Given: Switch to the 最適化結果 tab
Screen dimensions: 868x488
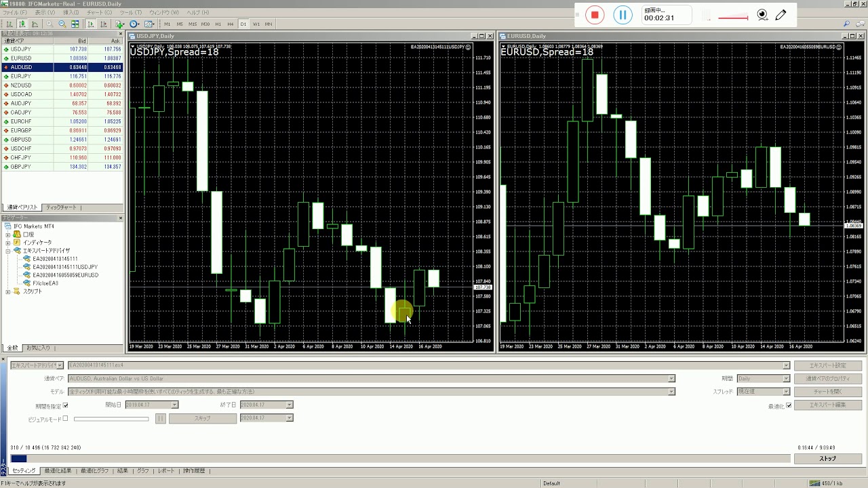Looking at the screenshot, I should click(x=58, y=470).
